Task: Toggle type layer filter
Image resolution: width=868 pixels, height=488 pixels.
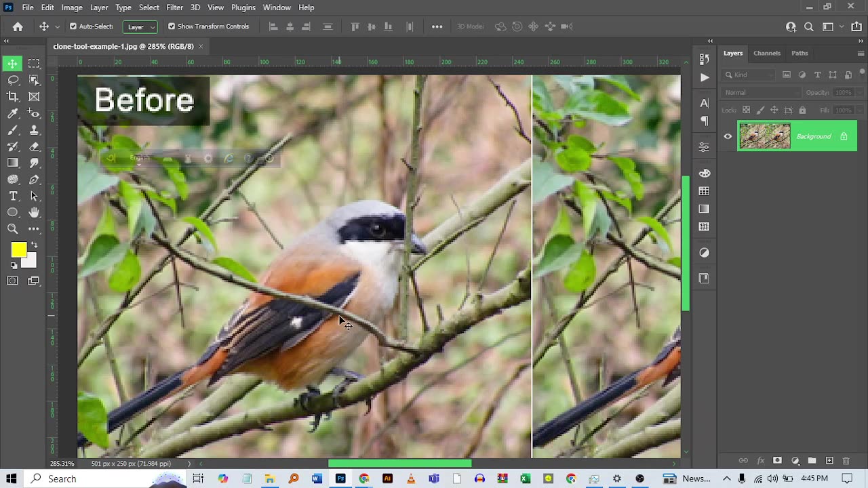Action: pos(818,75)
